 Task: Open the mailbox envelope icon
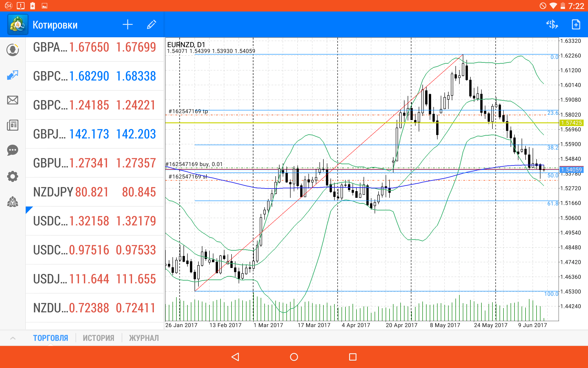13,100
